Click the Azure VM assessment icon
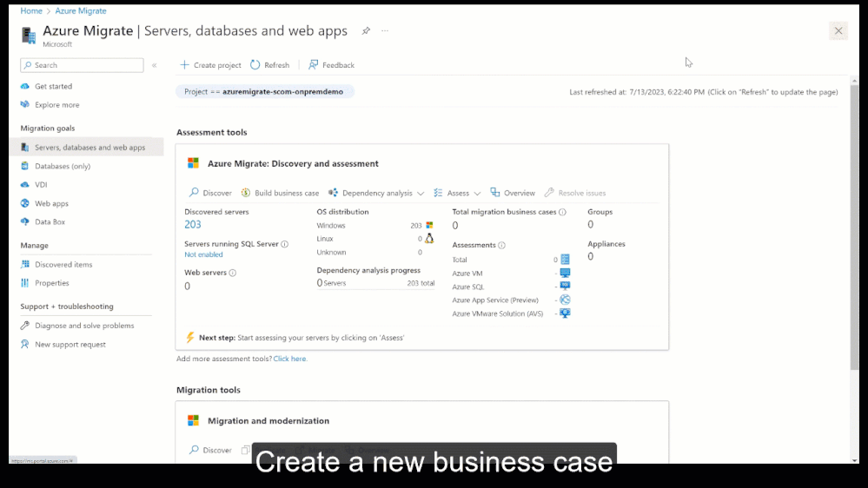868x488 pixels. (565, 273)
